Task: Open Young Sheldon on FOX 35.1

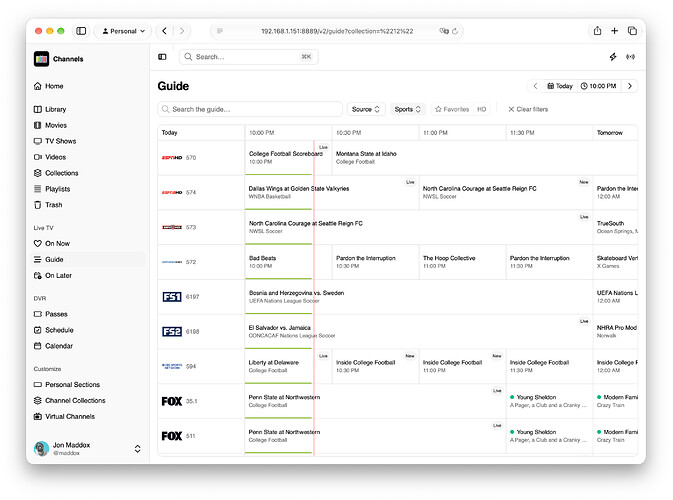Action: pyautogui.click(x=549, y=401)
